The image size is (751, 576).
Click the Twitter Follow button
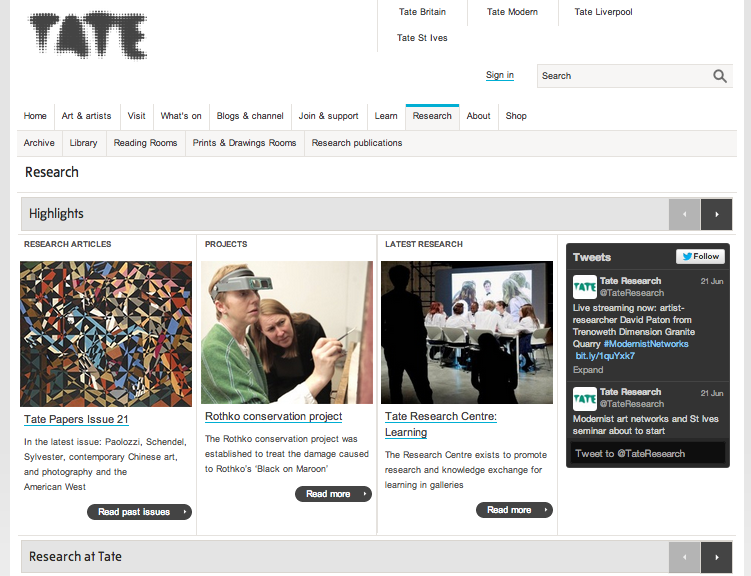click(700, 257)
